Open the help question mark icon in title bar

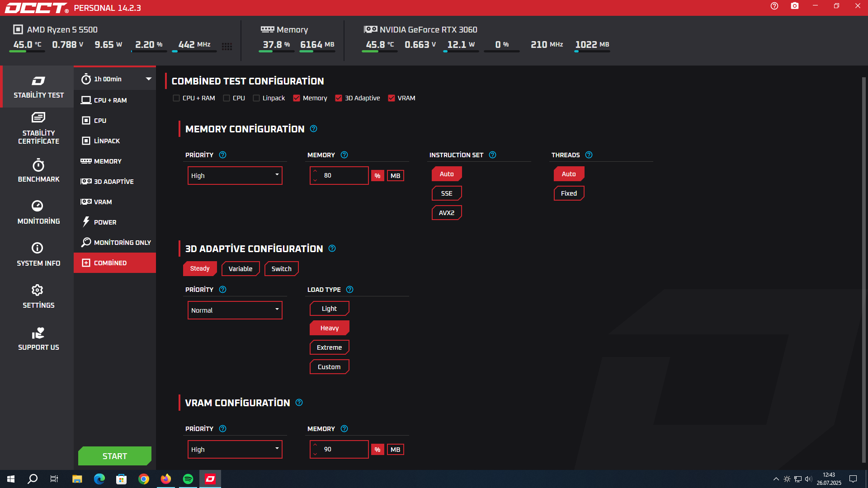click(x=774, y=6)
